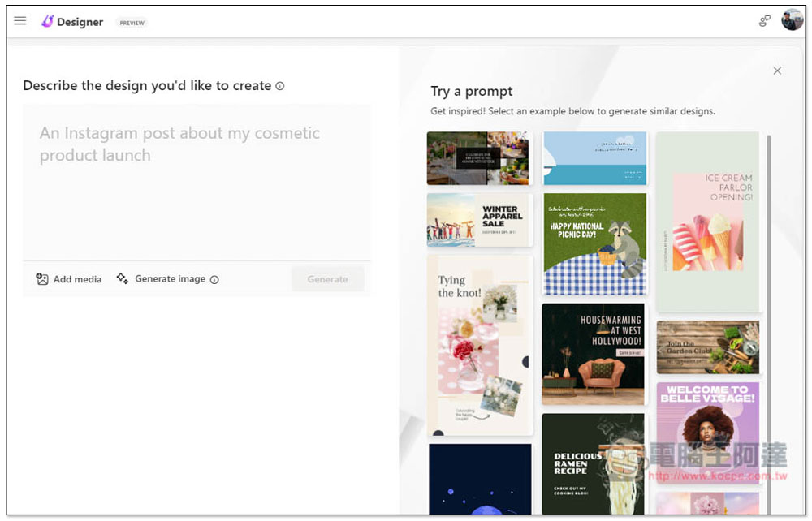Click the Generate image sparkle icon
This screenshot has height=521, width=812.
(123, 278)
